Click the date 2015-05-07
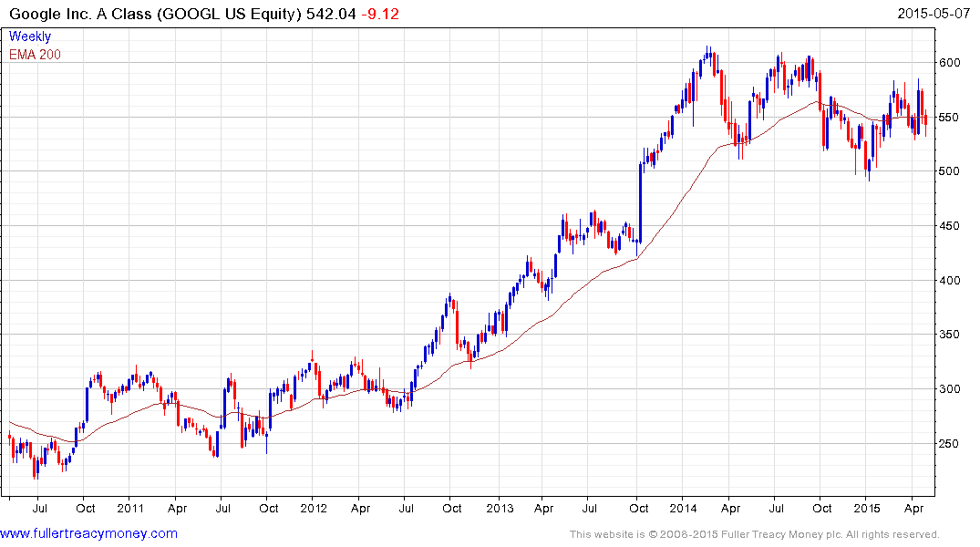The width and height of the screenshot is (980, 547). click(934, 13)
